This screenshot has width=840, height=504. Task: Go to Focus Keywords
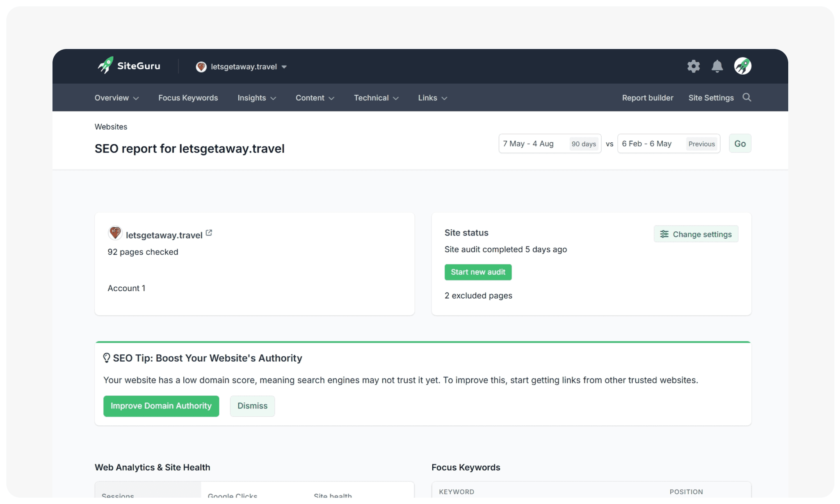point(188,98)
